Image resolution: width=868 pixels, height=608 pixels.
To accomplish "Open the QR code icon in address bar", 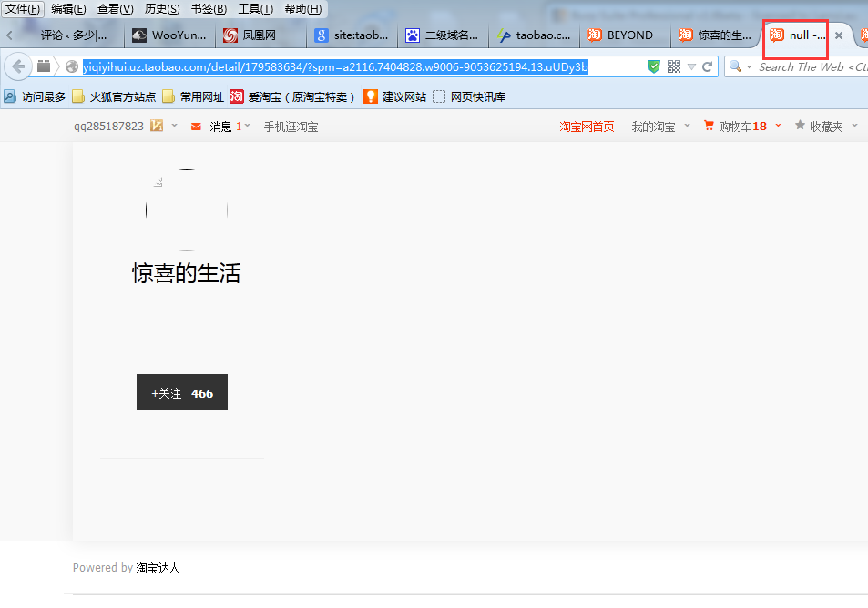I will click(674, 67).
